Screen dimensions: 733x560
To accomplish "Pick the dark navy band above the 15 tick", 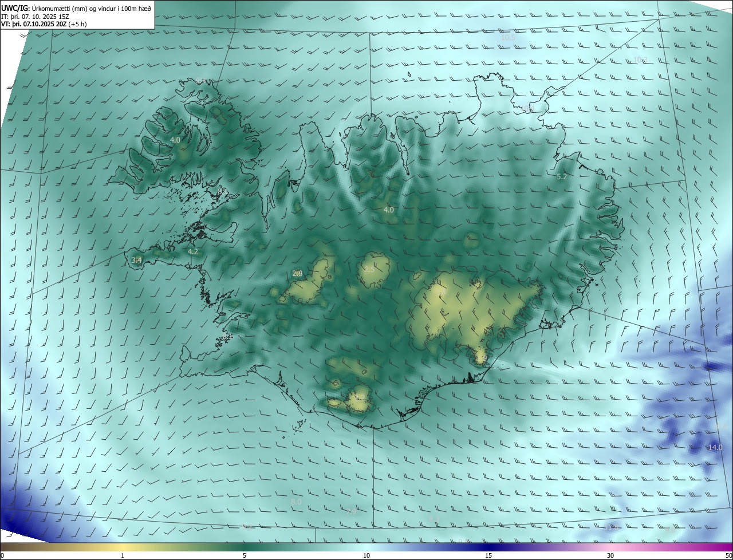I will point(488,547).
